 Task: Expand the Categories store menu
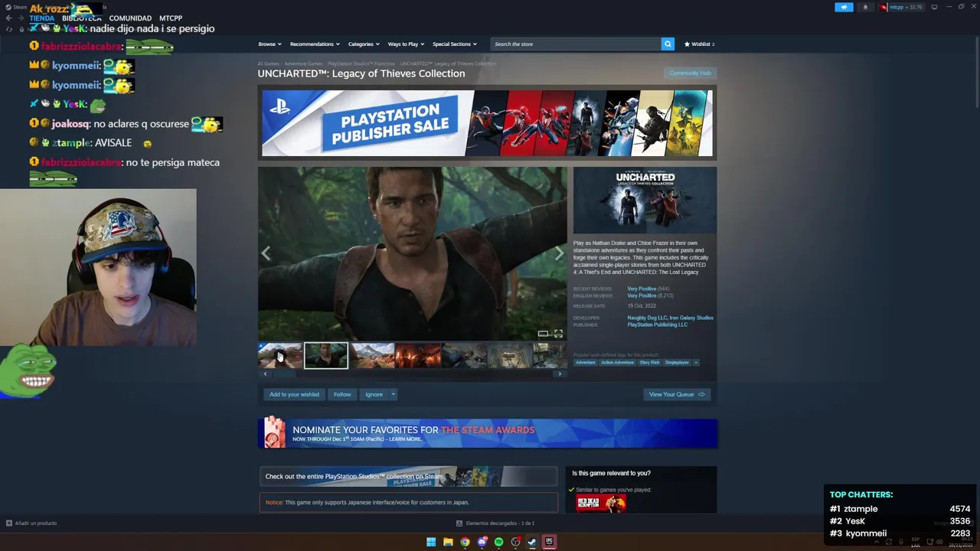pos(364,44)
